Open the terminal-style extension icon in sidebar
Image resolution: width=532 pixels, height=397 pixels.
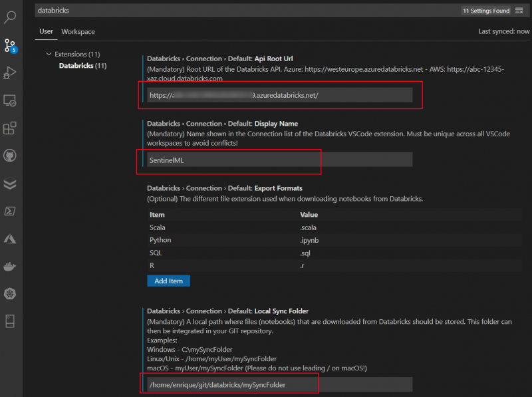tap(10, 211)
